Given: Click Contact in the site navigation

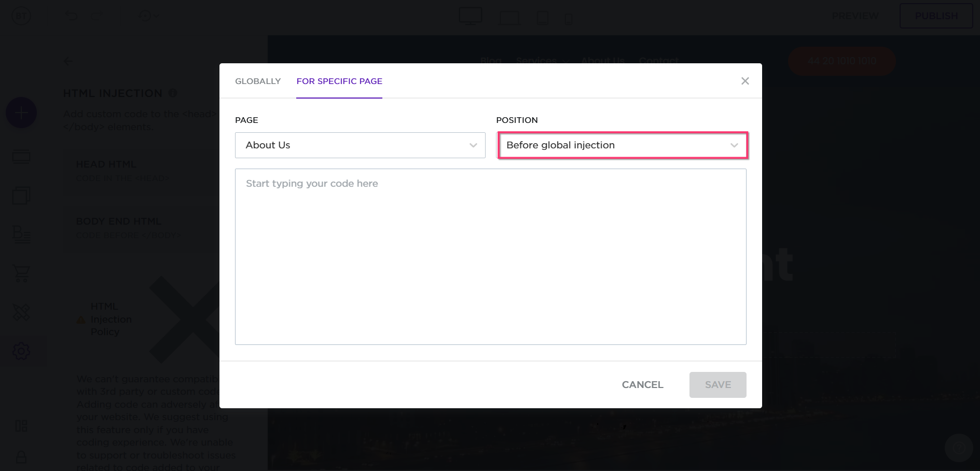Looking at the screenshot, I should pos(658,61).
